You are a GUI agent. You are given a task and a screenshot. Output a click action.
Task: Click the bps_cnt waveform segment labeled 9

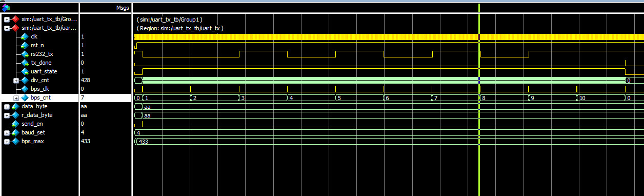pos(553,97)
